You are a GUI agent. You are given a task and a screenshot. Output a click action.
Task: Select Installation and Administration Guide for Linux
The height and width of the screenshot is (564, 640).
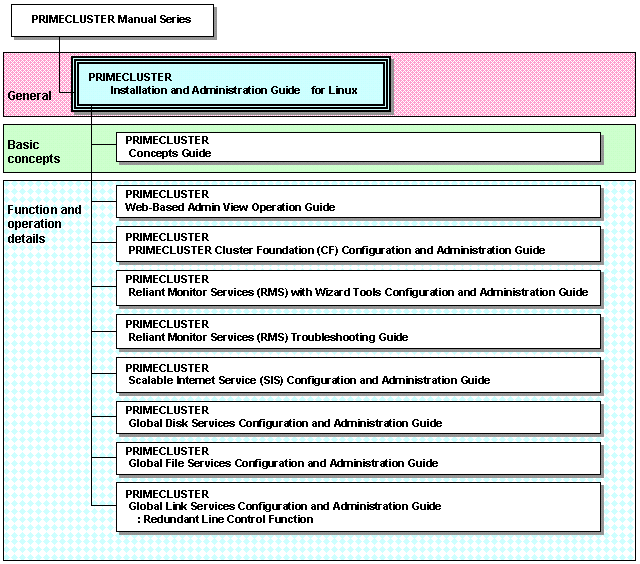[231, 84]
